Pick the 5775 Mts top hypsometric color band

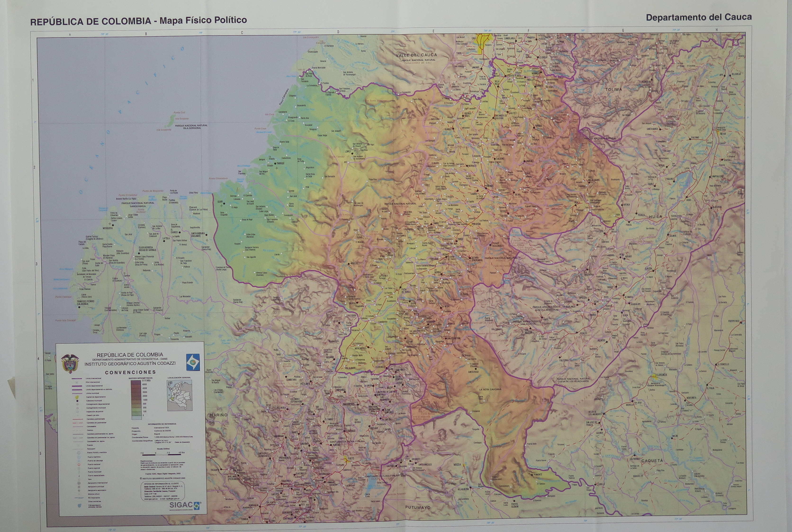(x=136, y=382)
